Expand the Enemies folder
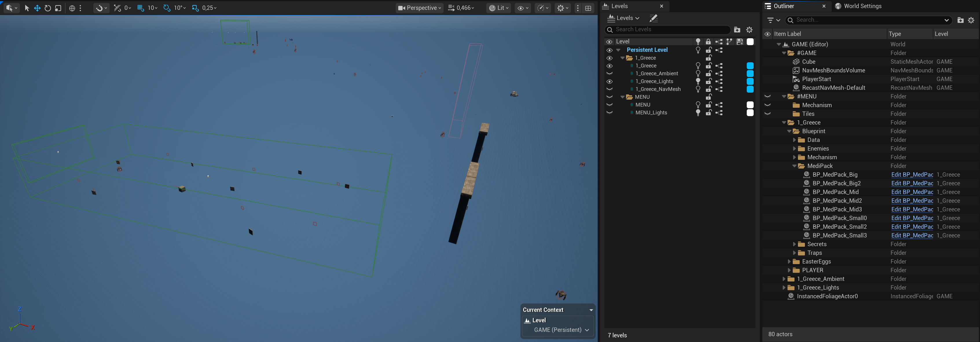This screenshot has width=980, height=342. [794, 149]
